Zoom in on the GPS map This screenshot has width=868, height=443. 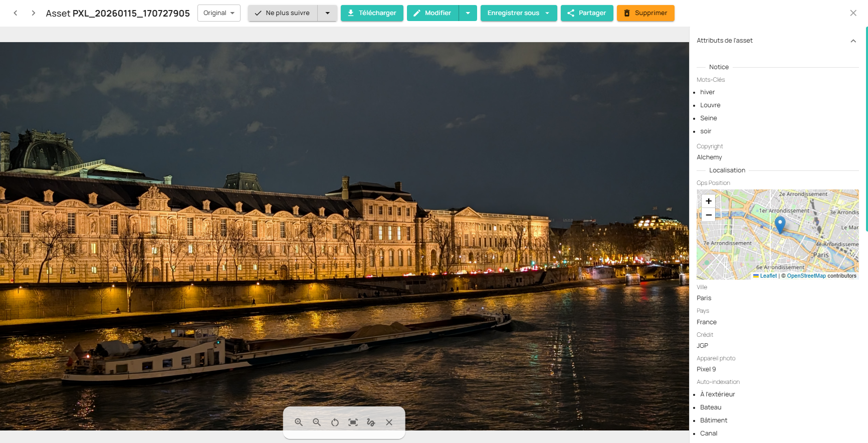point(709,201)
